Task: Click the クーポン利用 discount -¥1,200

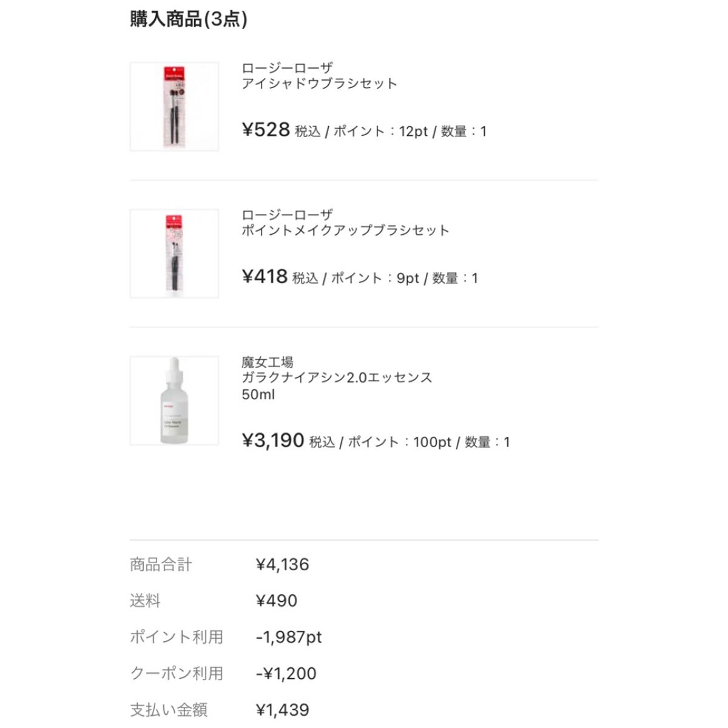Action: (x=286, y=673)
